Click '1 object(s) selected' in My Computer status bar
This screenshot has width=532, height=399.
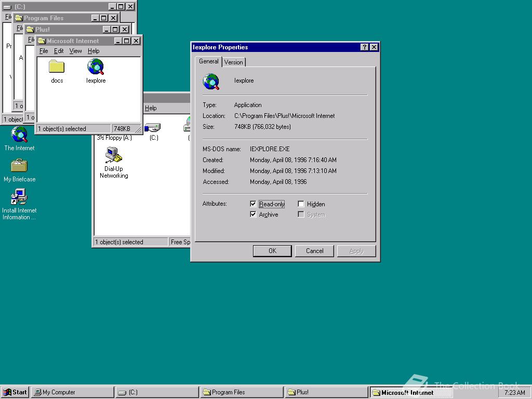point(119,242)
